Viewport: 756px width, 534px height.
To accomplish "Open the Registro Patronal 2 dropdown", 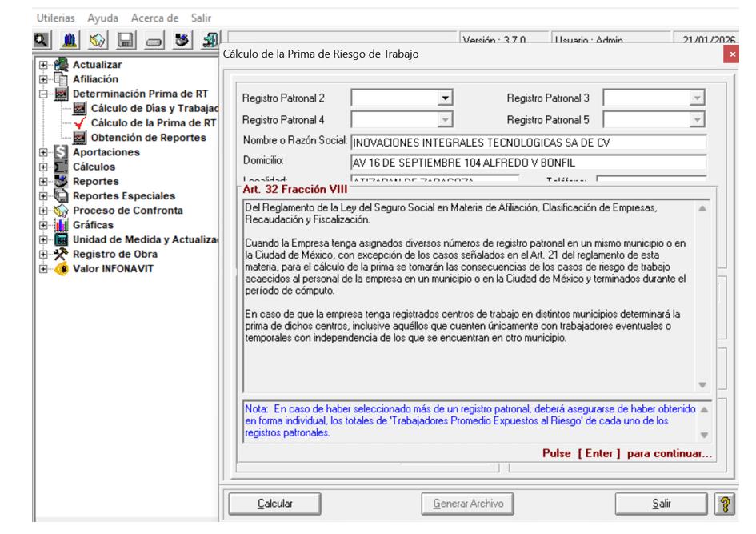I will pyautogui.click(x=445, y=98).
